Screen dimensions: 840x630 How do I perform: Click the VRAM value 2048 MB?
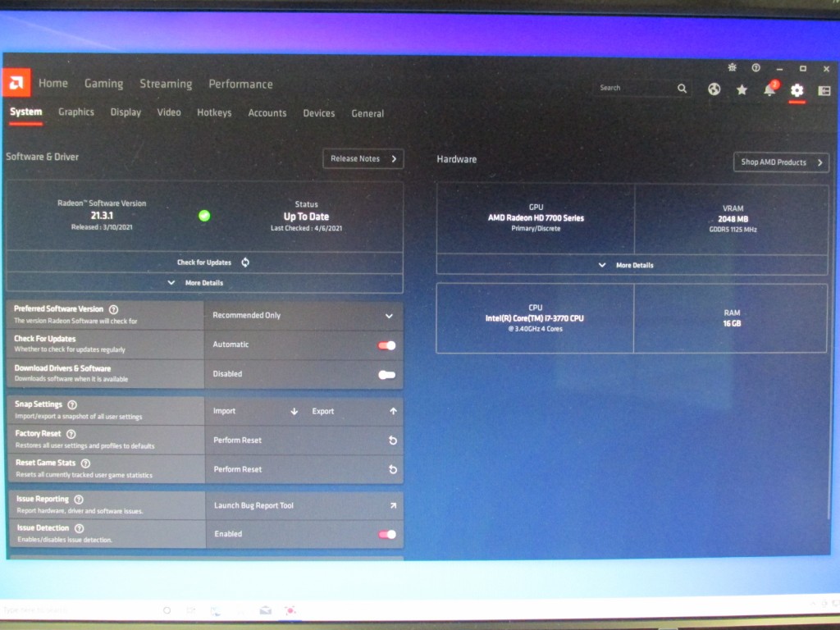tap(733, 219)
